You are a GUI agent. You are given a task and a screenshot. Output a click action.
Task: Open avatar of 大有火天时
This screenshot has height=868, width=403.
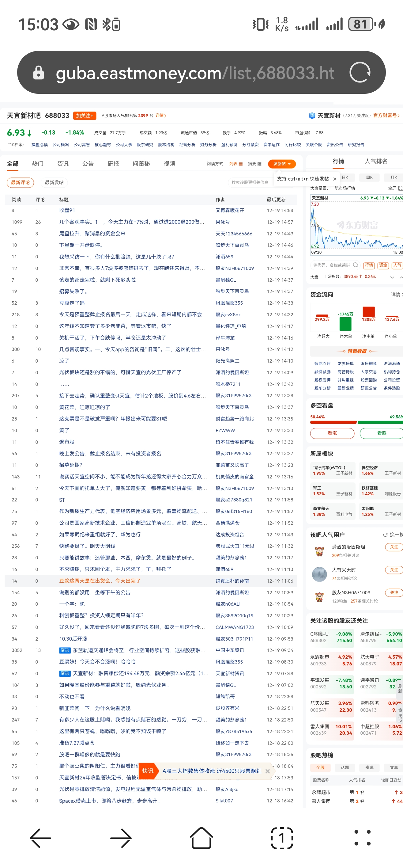[x=319, y=574]
